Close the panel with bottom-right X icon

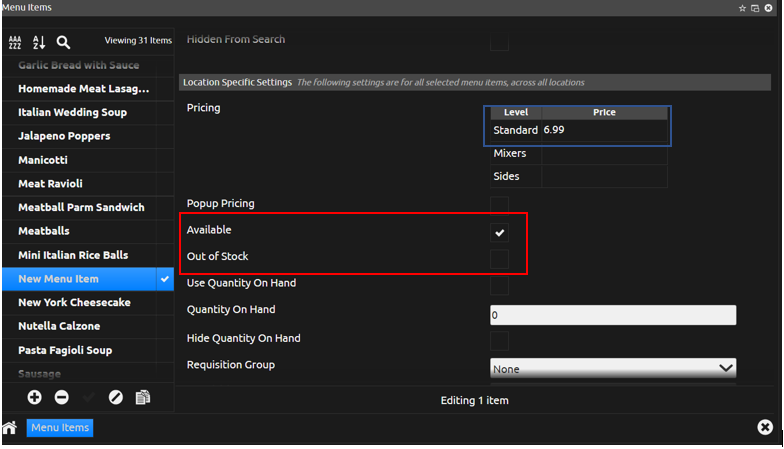coord(764,427)
